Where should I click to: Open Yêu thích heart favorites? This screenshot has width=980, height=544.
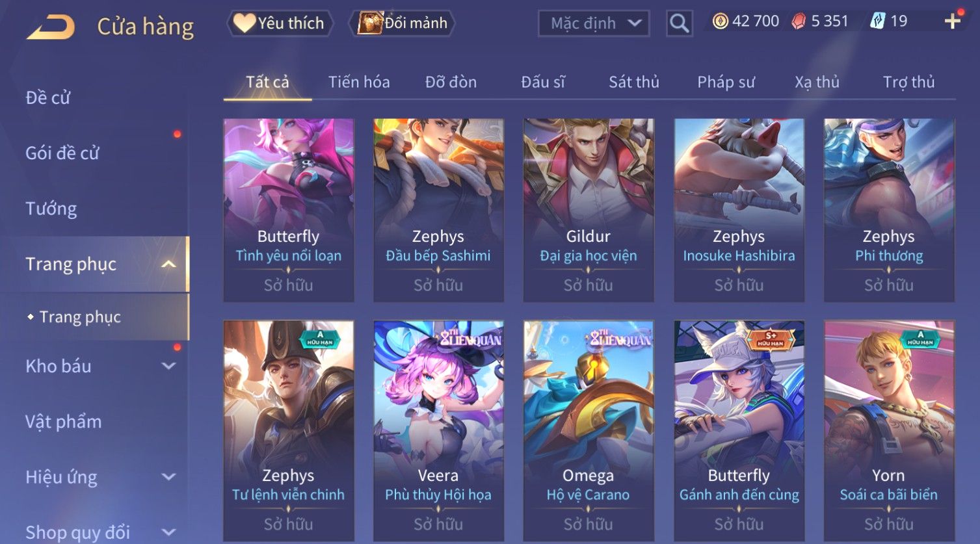click(280, 23)
